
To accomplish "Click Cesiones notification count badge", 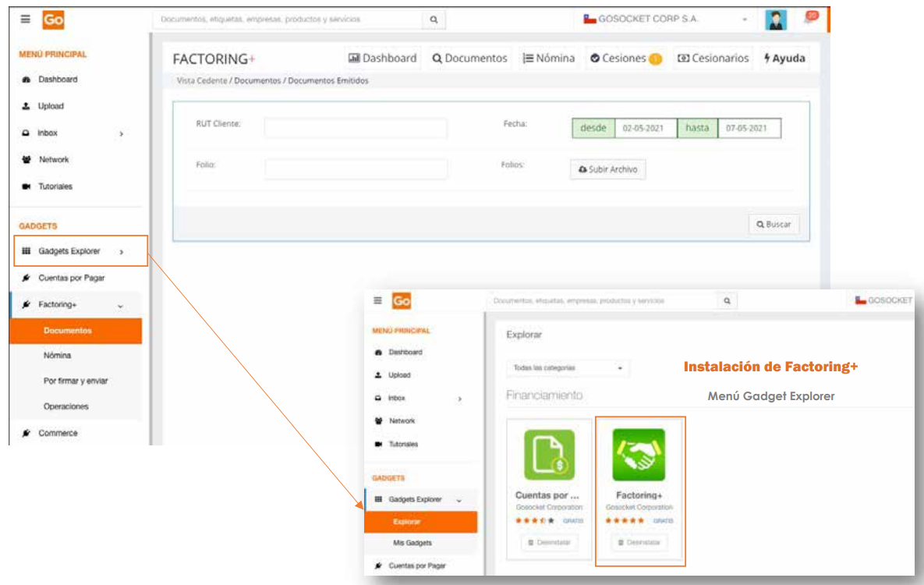I will 655,59.
